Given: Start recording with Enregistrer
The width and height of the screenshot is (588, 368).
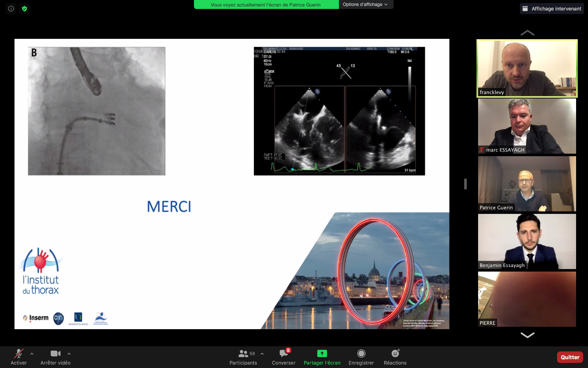Looking at the screenshot, I should pyautogui.click(x=361, y=357).
